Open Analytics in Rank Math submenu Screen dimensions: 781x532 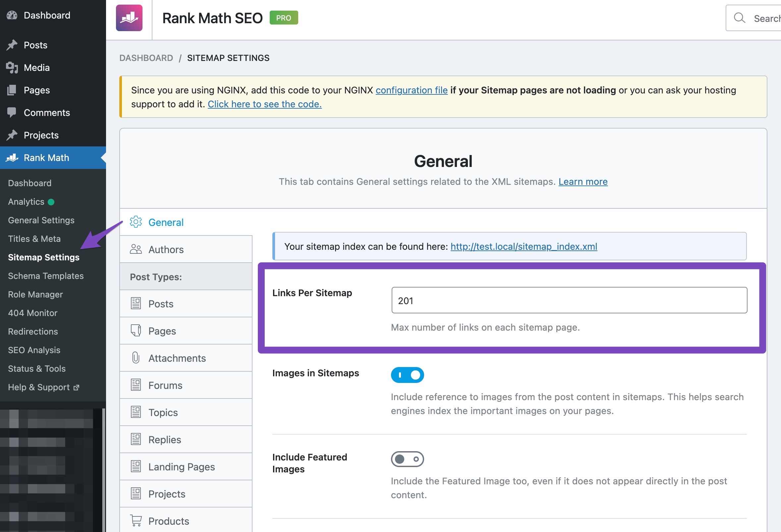pos(26,201)
